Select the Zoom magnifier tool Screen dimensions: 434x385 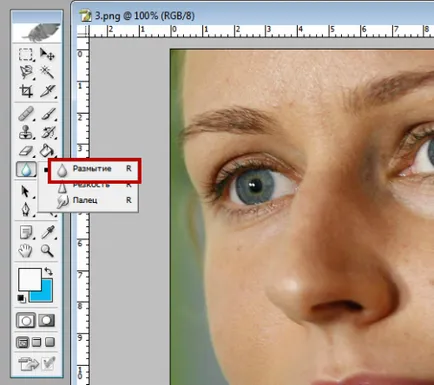[x=47, y=251]
